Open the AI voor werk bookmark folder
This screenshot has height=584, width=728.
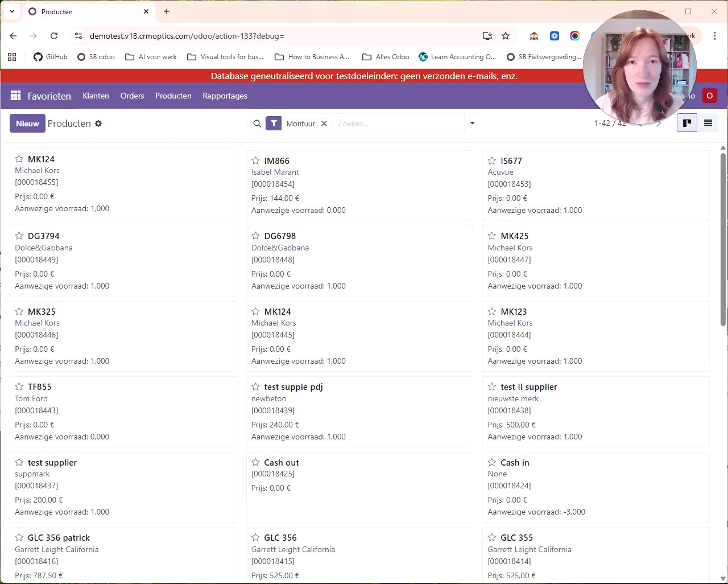151,57
